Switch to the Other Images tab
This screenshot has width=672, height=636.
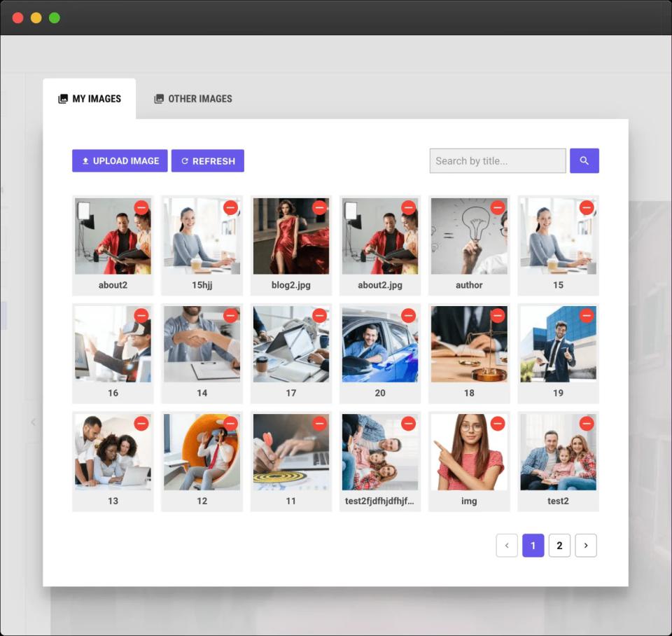(193, 99)
